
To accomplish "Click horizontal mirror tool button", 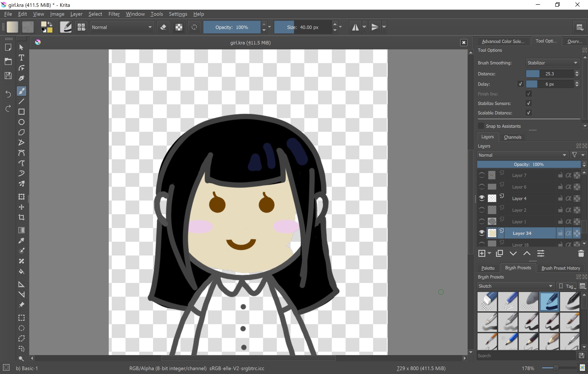I will tap(355, 27).
